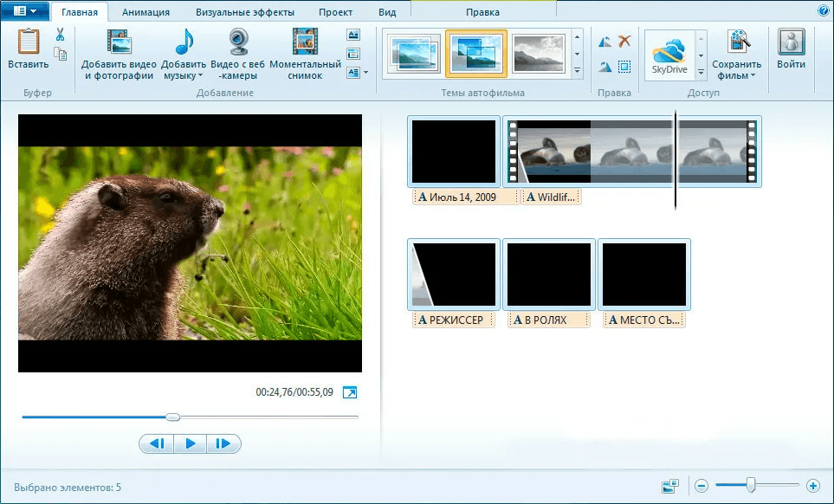This screenshot has height=504, width=834.
Task: Switch to Визуальные эффекты tab
Action: [x=244, y=12]
